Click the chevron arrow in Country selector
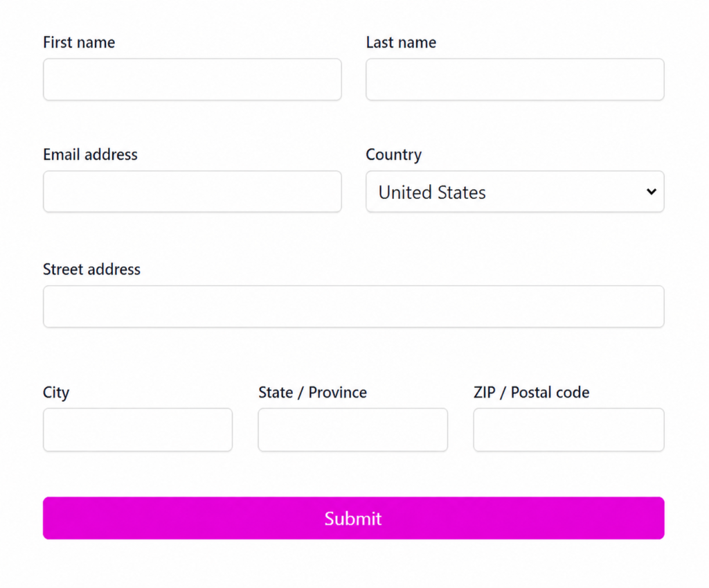709x588 pixels. pos(651,192)
